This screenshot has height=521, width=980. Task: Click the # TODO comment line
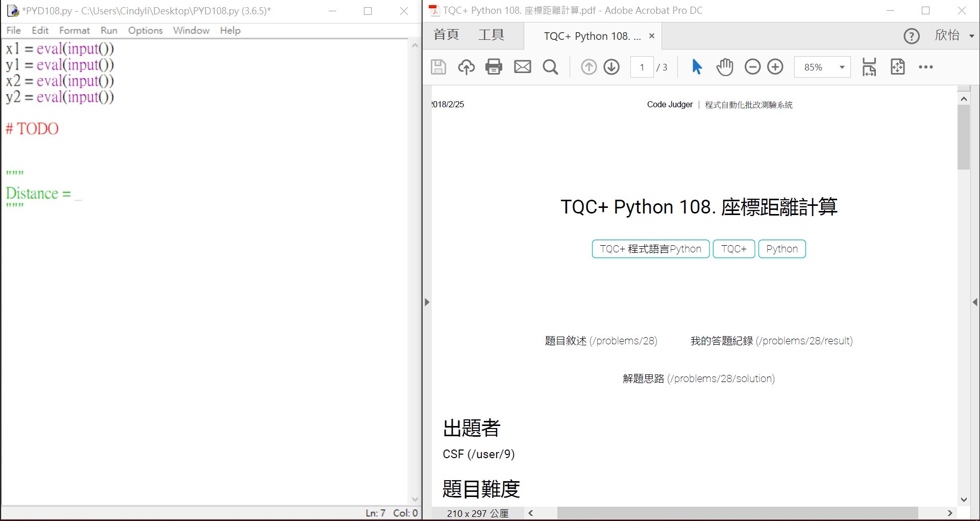pyautogui.click(x=32, y=129)
